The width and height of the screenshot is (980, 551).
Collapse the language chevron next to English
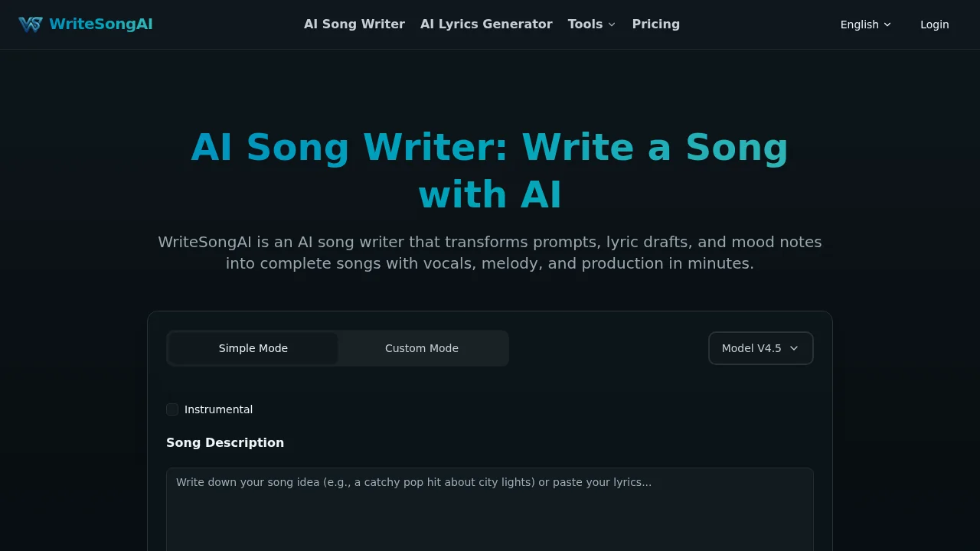coord(887,24)
